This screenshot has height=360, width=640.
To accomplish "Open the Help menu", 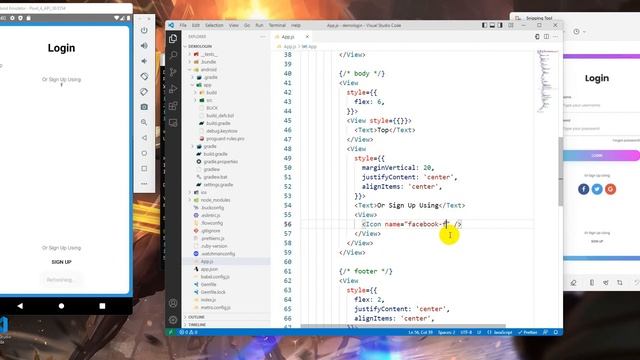I will (x=296, y=25).
